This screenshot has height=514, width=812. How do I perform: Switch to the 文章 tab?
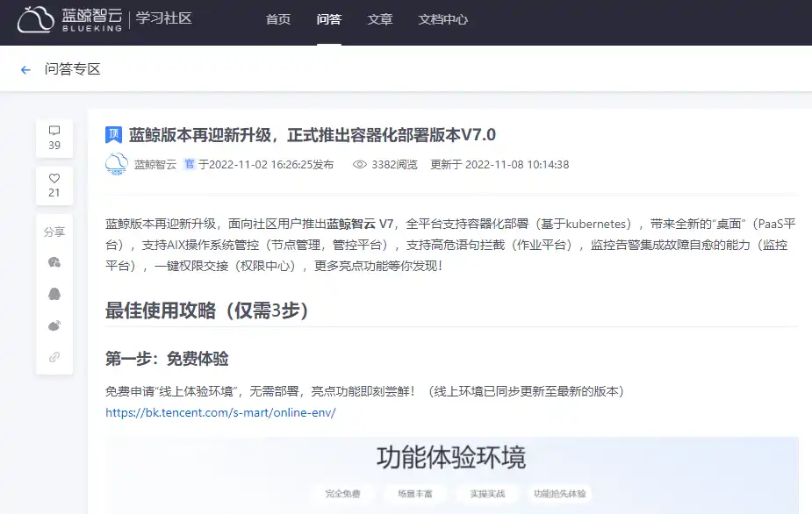point(379,19)
